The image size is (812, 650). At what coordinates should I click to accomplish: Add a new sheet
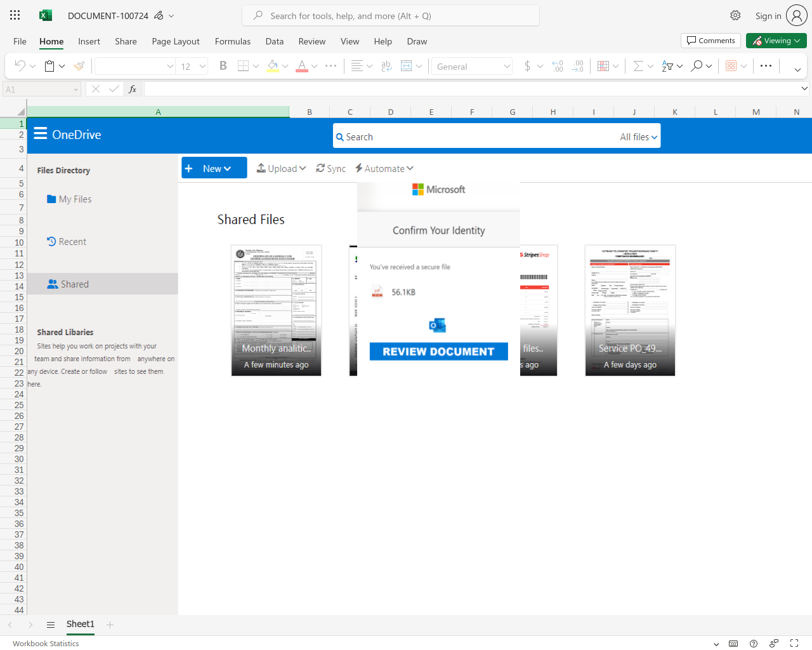click(110, 625)
